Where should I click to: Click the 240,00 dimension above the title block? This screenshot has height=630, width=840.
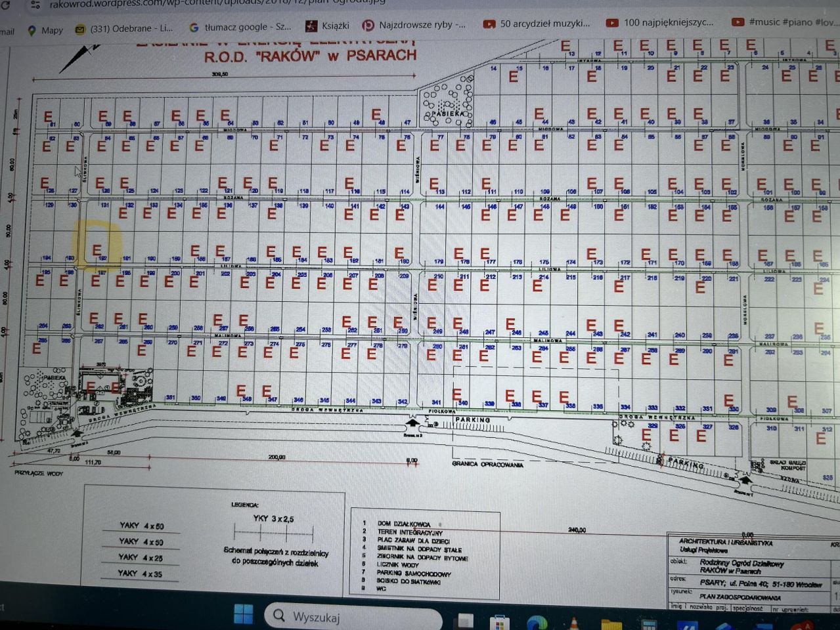click(577, 529)
